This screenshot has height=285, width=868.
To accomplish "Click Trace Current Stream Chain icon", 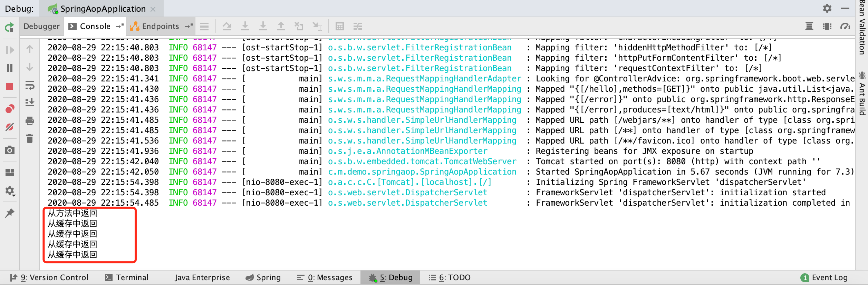I will coord(358,26).
